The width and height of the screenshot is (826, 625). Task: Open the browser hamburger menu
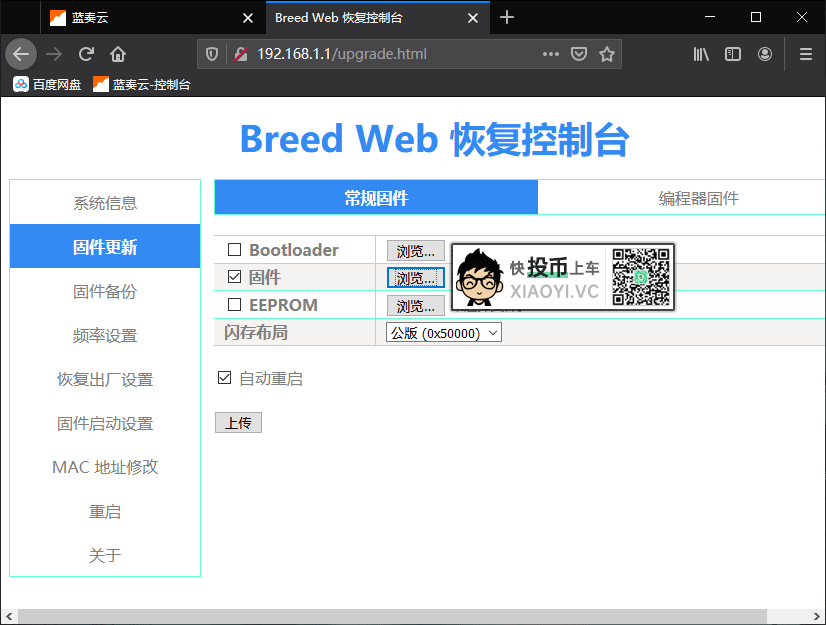pos(804,54)
